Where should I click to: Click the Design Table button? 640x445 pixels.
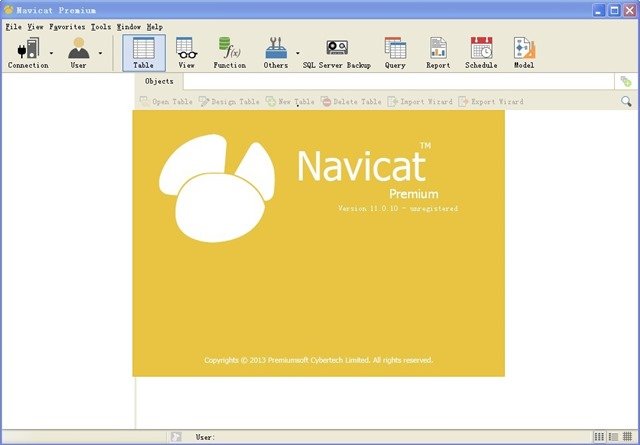coord(229,102)
